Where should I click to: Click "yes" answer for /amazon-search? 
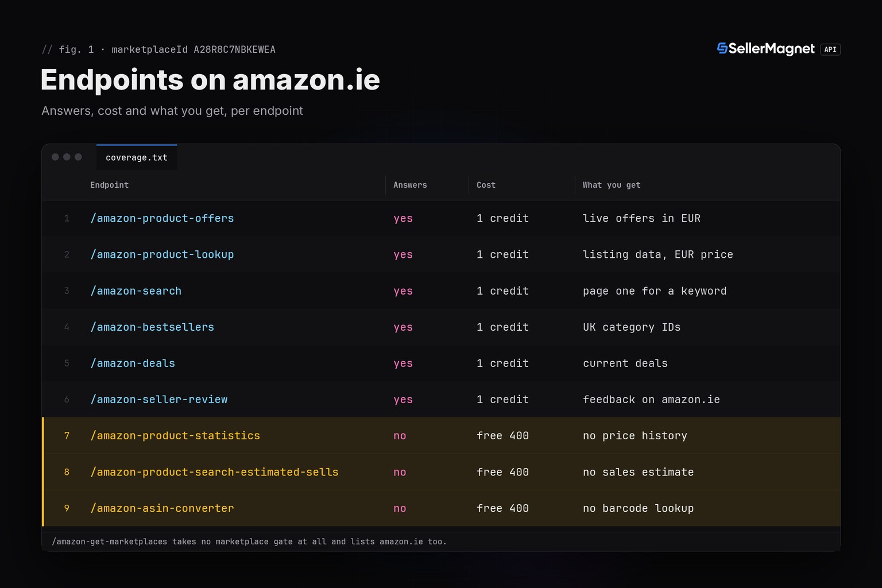coord(403,291)
